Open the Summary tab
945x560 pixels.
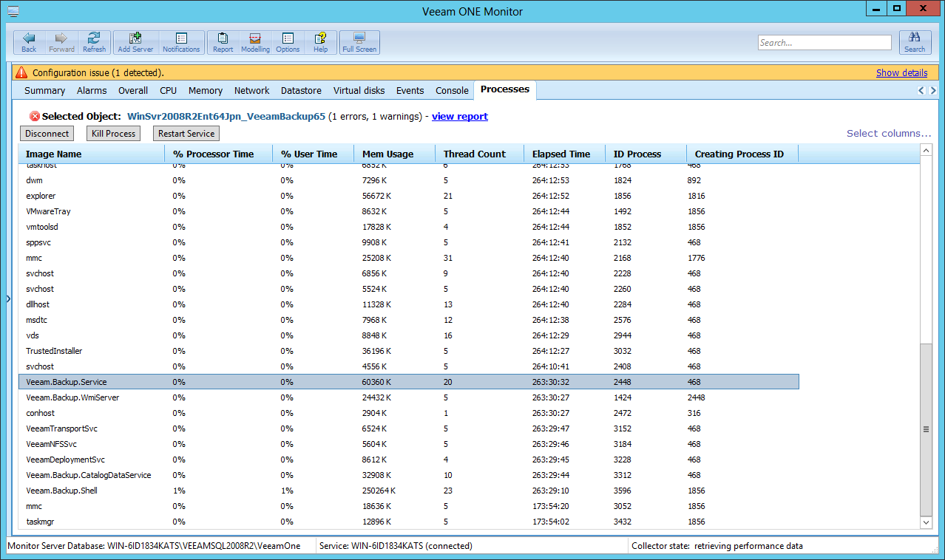[x=44, y=90]
